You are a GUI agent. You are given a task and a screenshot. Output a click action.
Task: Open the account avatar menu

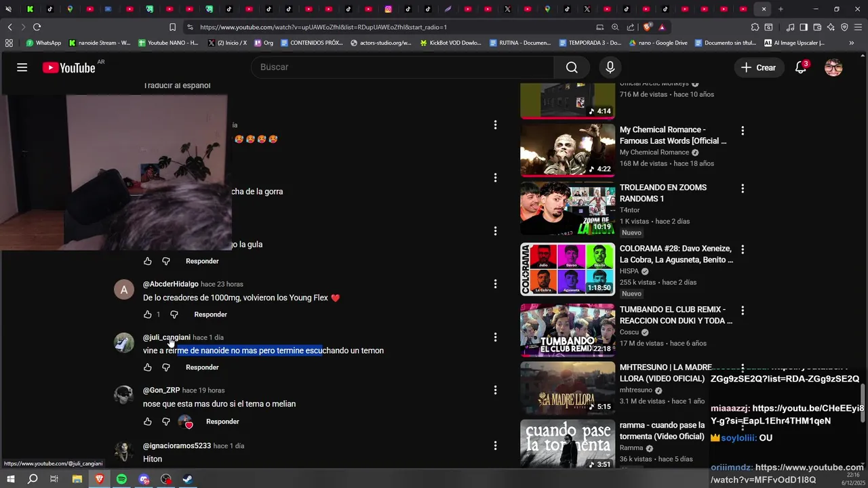coord(833,67)
